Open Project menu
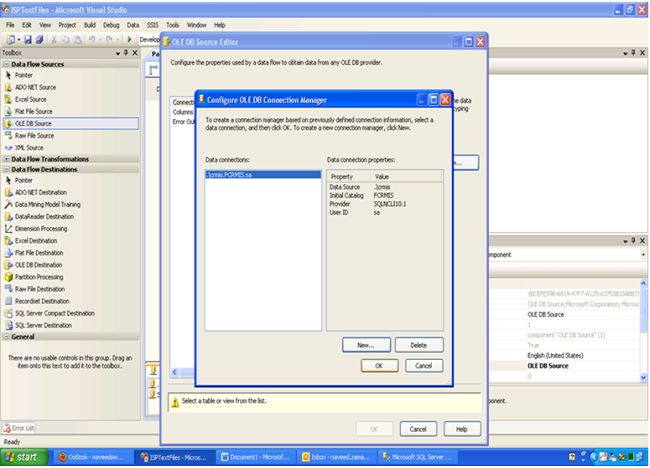Image resolution: width=650 pixels, height=468 pixels. pyautogui.click(x=67, y=25)
